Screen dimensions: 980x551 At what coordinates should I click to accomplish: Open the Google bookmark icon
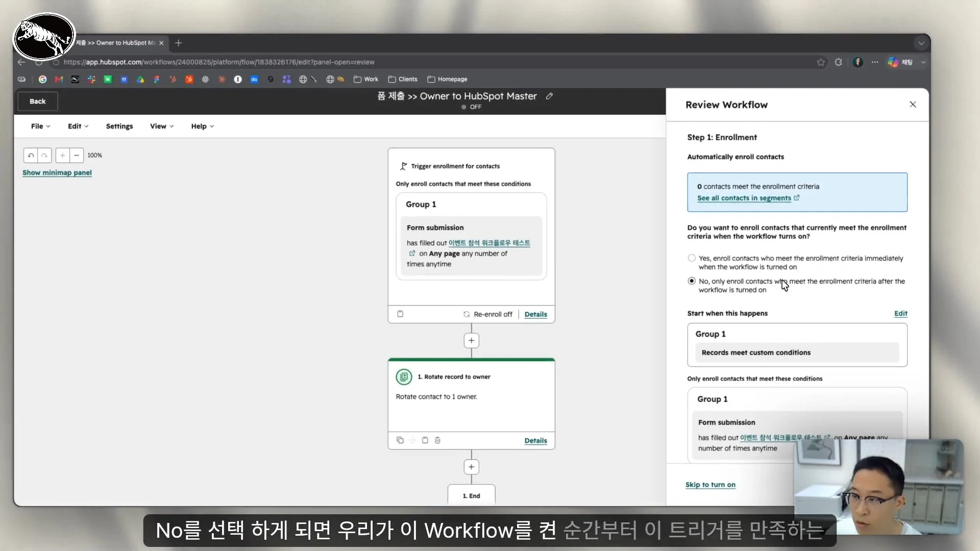(x=43, y=79)
